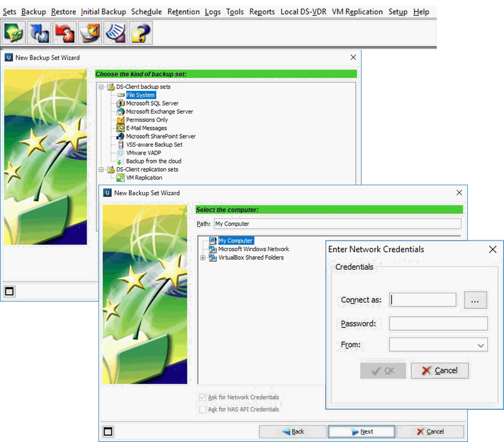Open the Sets menu

click(9, 12)
